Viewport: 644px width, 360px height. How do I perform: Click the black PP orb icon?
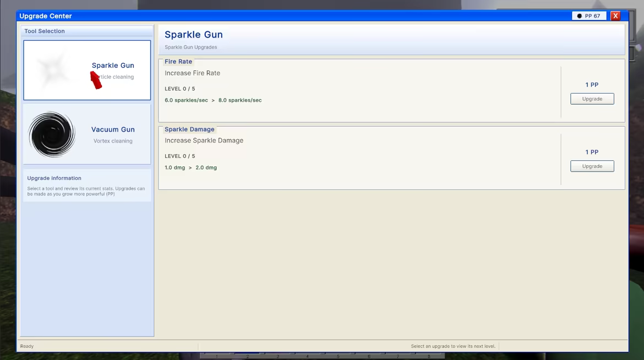pyautogui.click(x=580, y=16)
